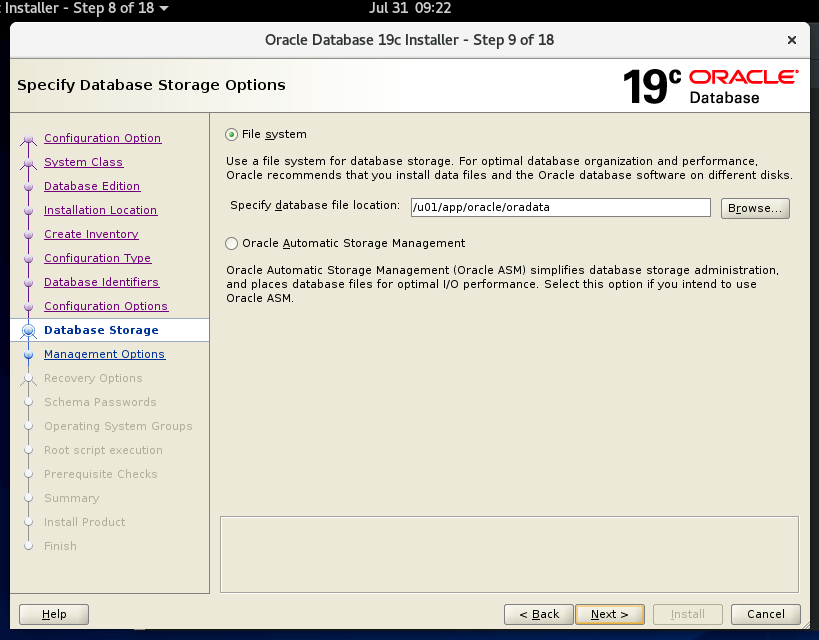Select the File system radio button

tap(231, 135)
